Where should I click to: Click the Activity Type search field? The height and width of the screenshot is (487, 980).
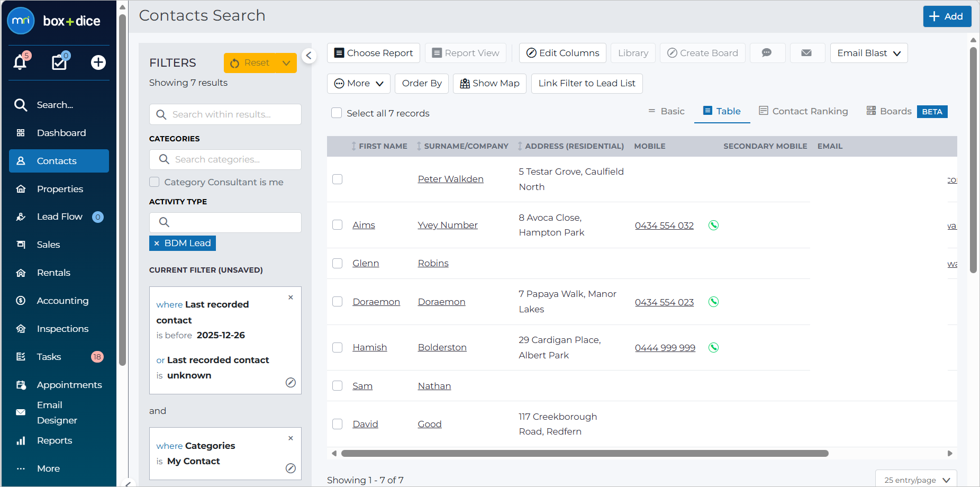click(x=225, y=222)
